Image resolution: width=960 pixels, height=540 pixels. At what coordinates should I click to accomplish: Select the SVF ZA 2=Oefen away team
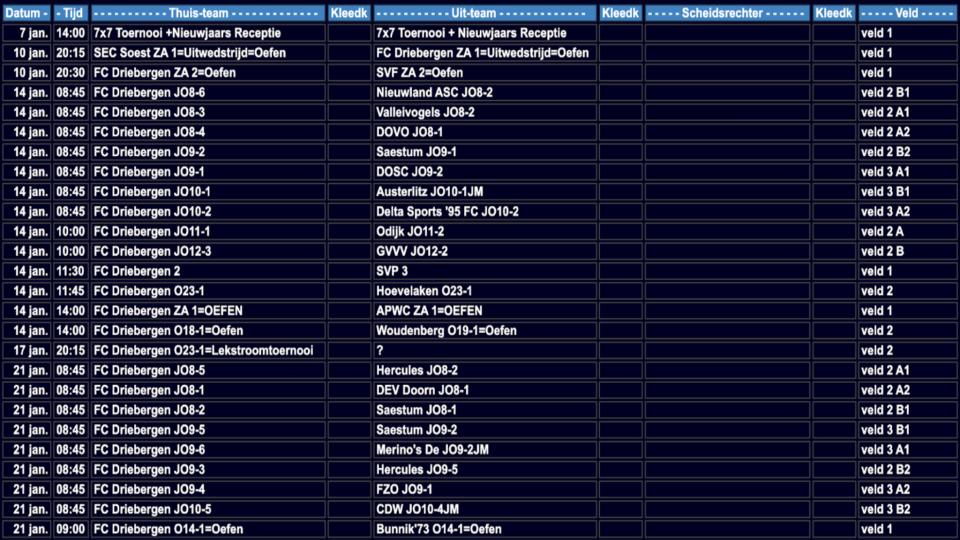pos(484,73)
